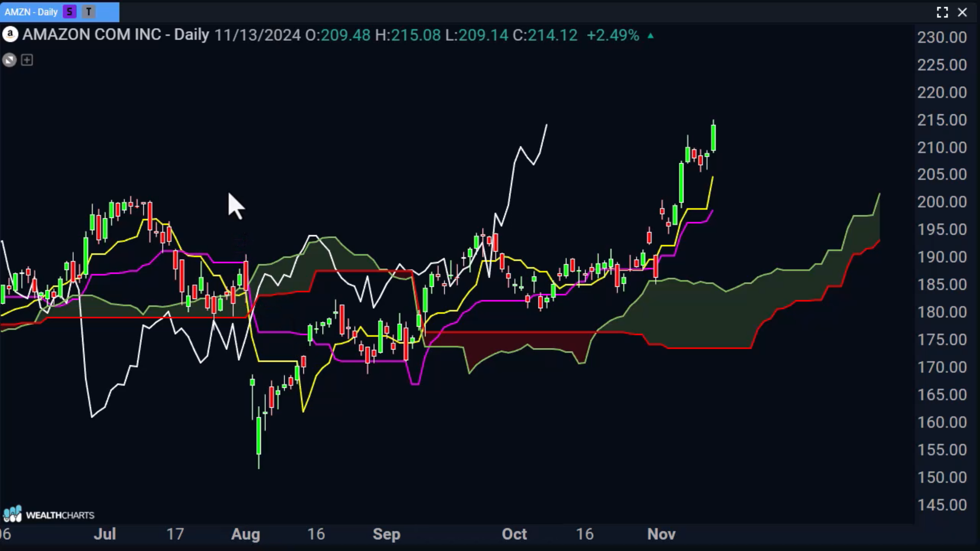Click the 17 label after Jul
The width and height of the screenshot is (980, 551).
point(175,534)
